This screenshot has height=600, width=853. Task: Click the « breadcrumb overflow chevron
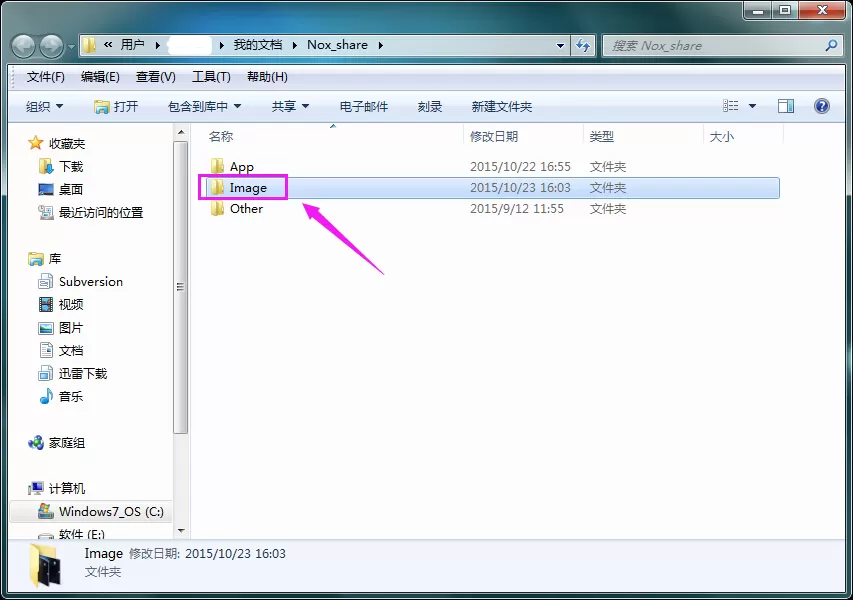click(x=108, y=45)
